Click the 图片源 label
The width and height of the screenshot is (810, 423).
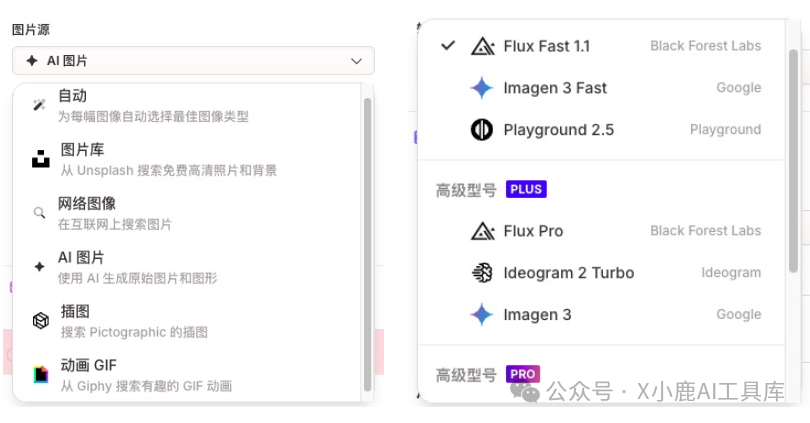(31, 30)
